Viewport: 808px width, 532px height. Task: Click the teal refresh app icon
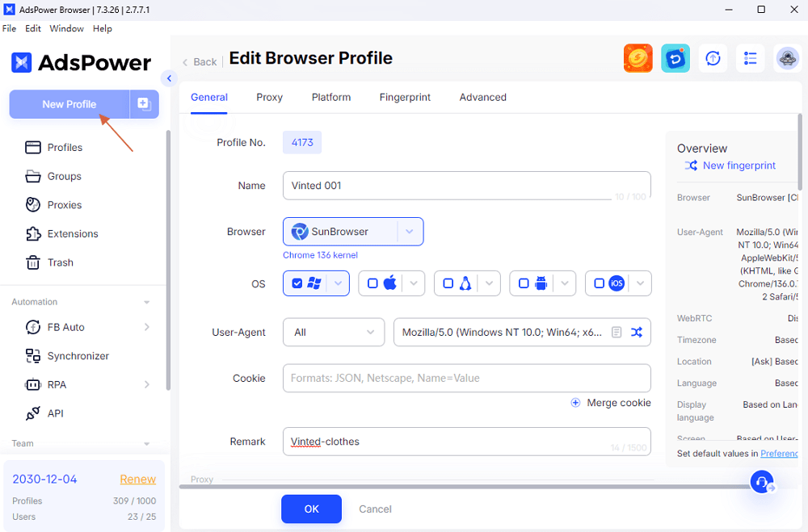(x=675, y=58)
